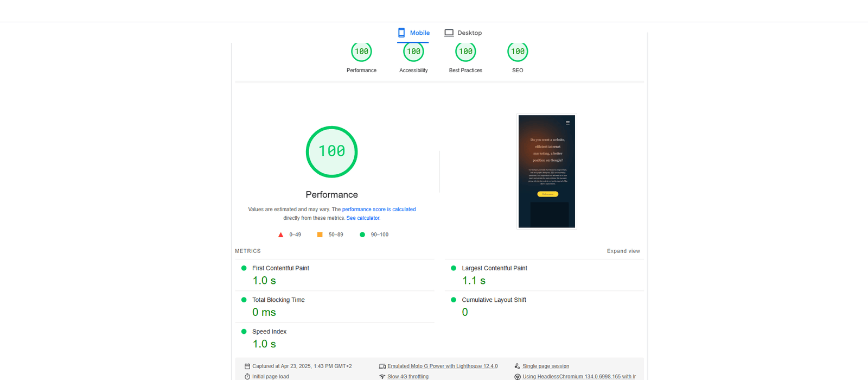Viewport: 868px width, 380px height.
Task: Click green dot beside Cumulative Layout Shift
Action: click(454, 300)
